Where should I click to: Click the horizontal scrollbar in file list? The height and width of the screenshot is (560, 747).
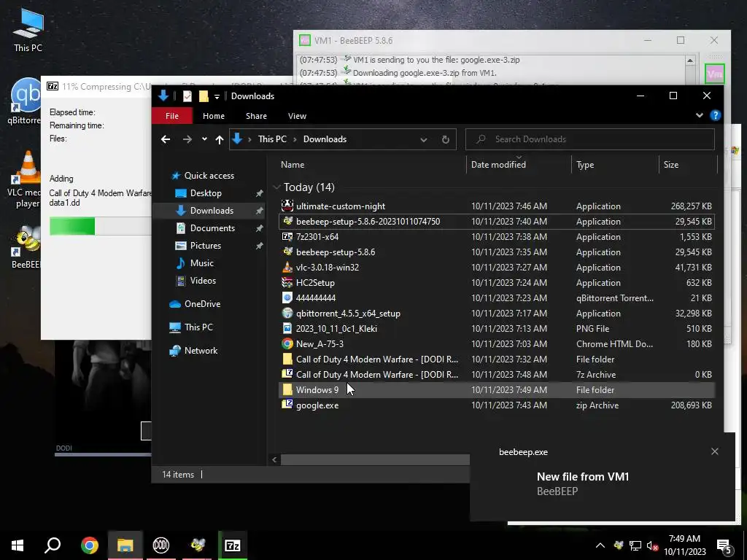coord(375,459)
